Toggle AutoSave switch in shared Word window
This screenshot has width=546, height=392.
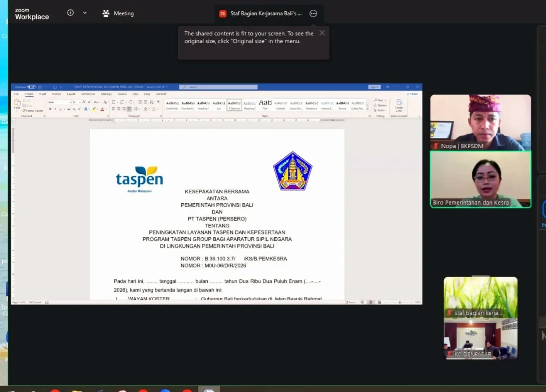(x=31, y=87)
